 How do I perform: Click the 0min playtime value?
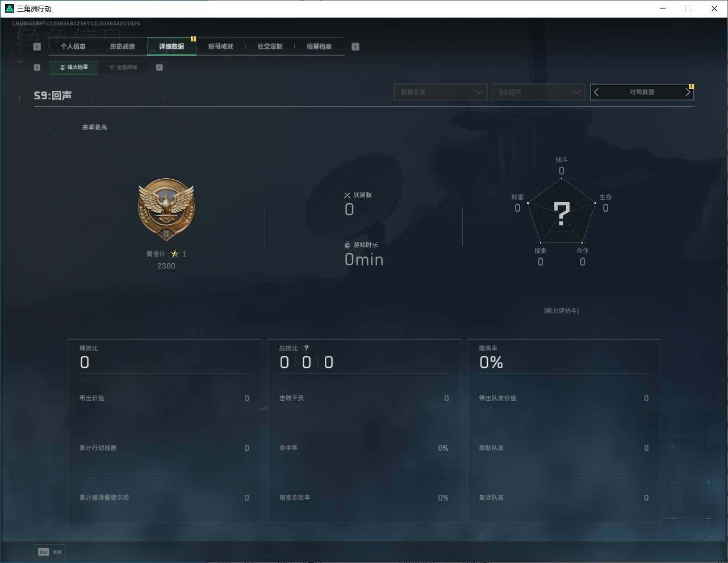[364, 260]
